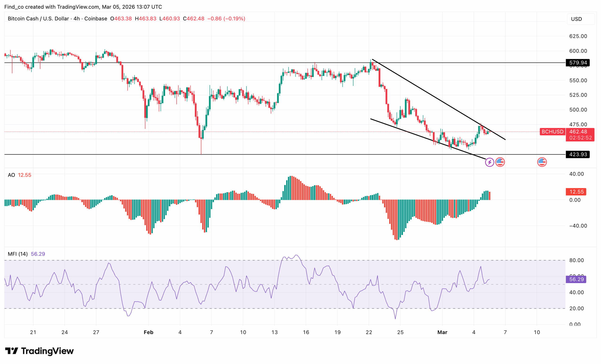Click the high price H463.83 value
The image size is (601, 364).
pyautogui.click(x=146, y=19)
